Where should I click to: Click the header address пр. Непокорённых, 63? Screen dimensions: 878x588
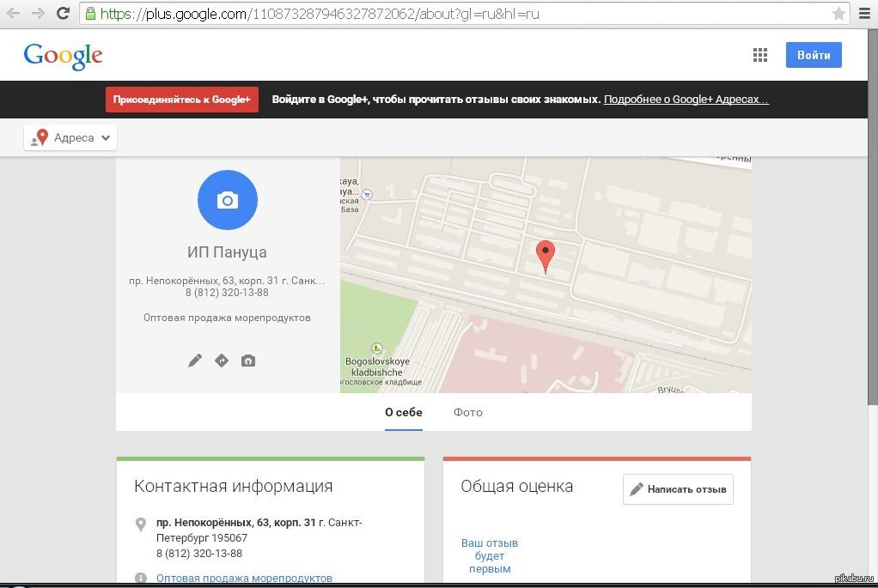point(227,281)
